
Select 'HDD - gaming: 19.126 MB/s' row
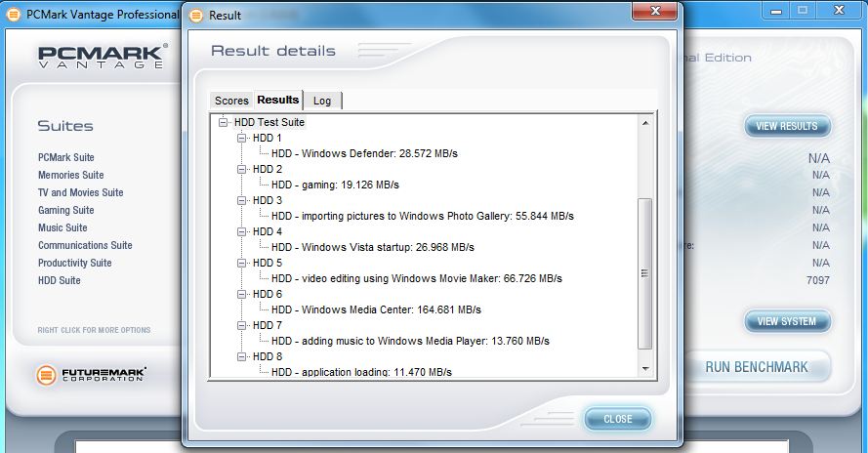click(x=335, y=185)
